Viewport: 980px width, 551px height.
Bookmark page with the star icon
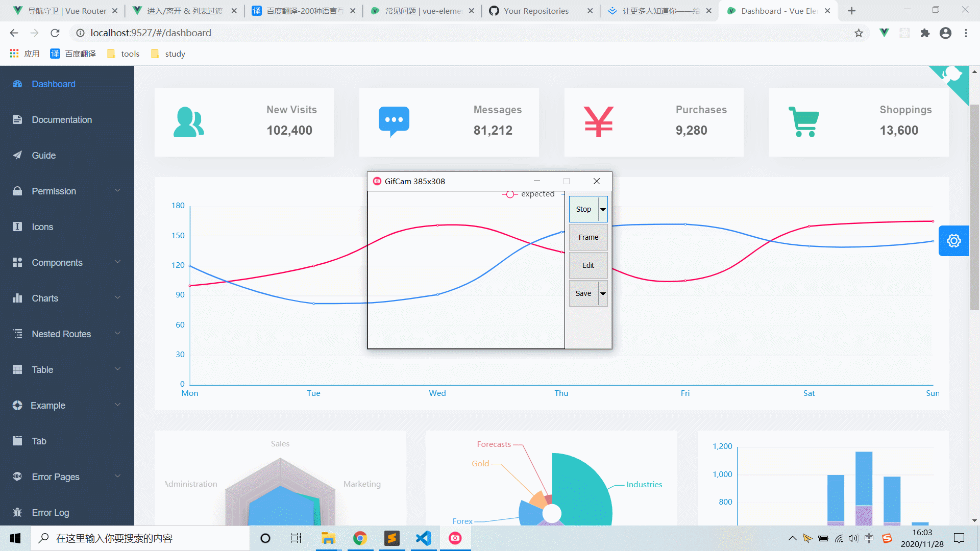[859, 33]
